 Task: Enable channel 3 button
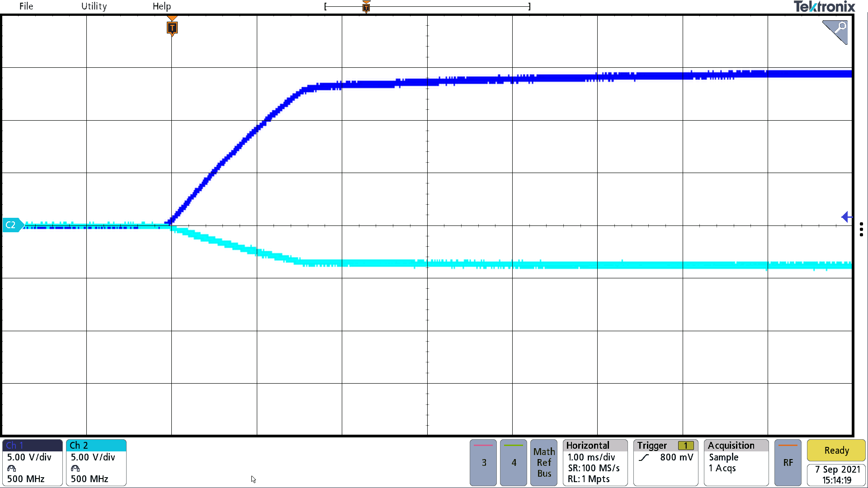coord(483,463)
